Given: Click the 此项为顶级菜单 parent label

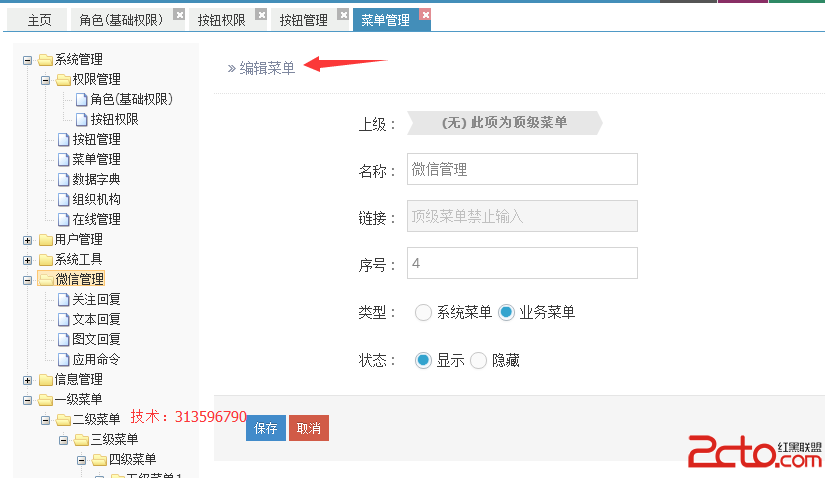Looking at the screenshot, I should click(505, 123).
